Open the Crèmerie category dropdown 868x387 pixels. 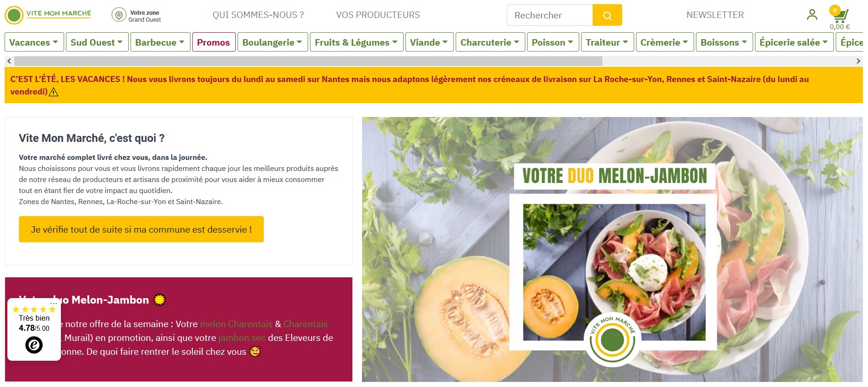pos(665,42)
